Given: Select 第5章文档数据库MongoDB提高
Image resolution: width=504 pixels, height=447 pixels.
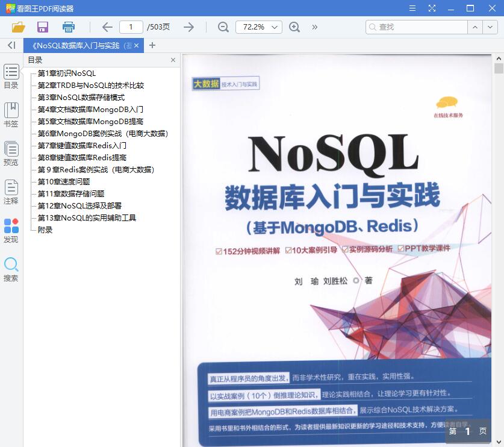Looking at the screenshot, I should coord(90,122).
